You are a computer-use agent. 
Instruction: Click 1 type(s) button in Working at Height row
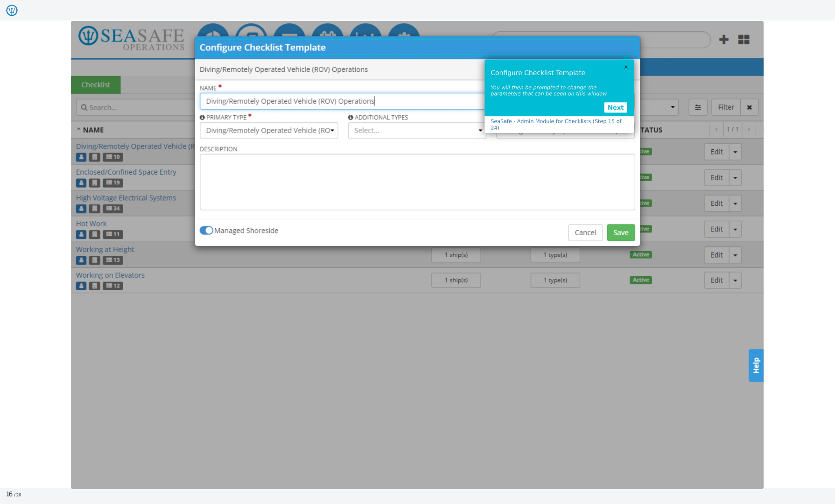tap(555, 255)
